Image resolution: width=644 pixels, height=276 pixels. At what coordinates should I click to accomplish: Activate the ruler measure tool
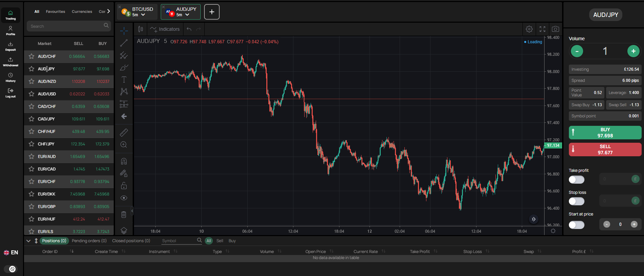[x=124, y=132]
